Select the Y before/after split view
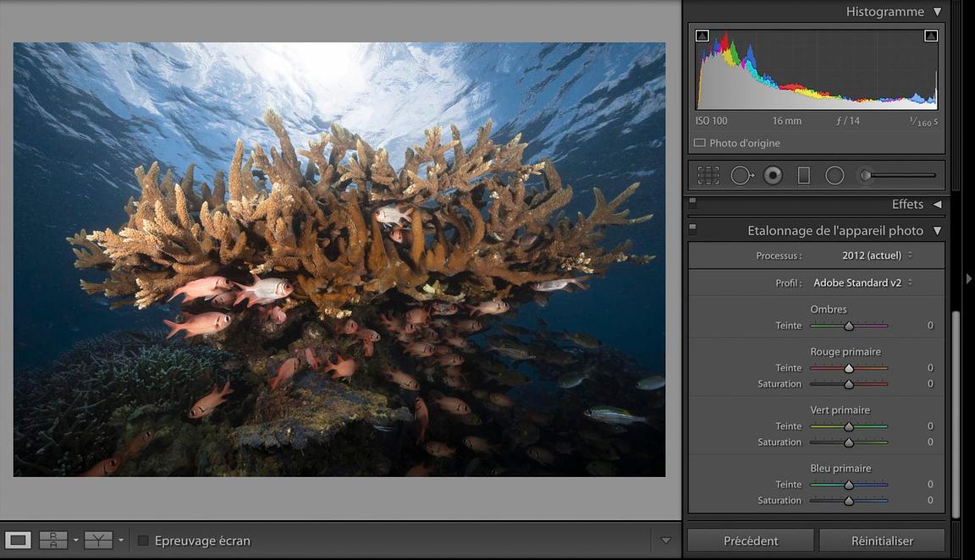Viewport: 975px width, 560px height. (x=98, y=540)
